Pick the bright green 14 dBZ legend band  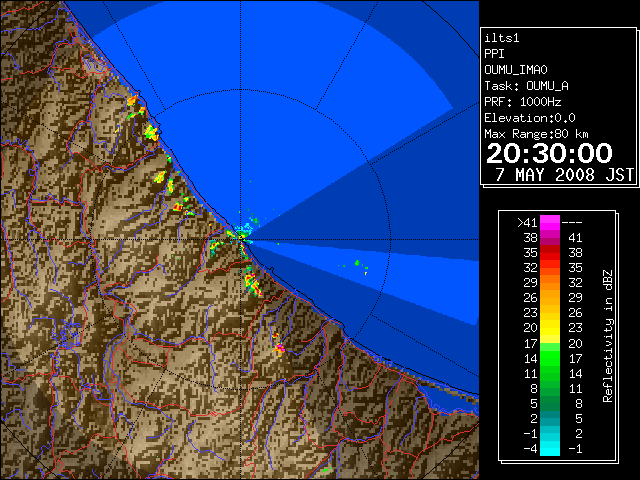point(550,358)
